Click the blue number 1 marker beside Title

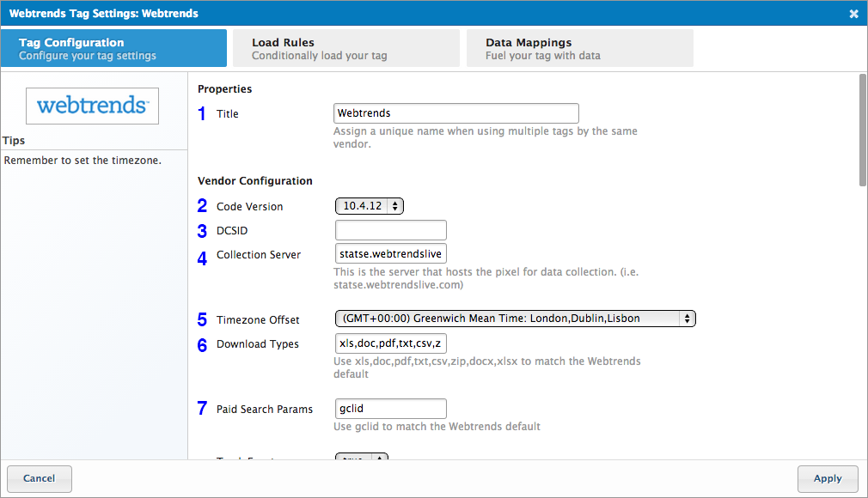203,114
